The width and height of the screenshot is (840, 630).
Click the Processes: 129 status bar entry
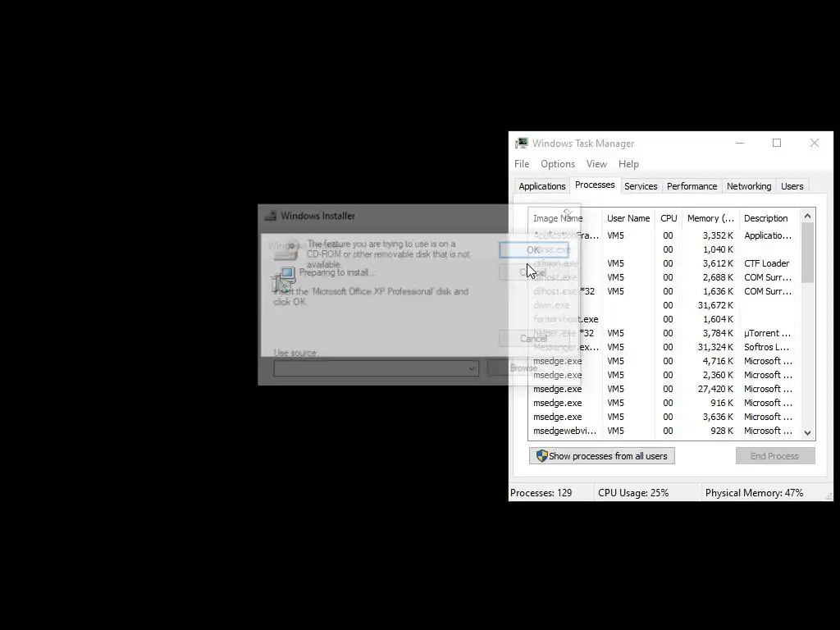point(541,493)
